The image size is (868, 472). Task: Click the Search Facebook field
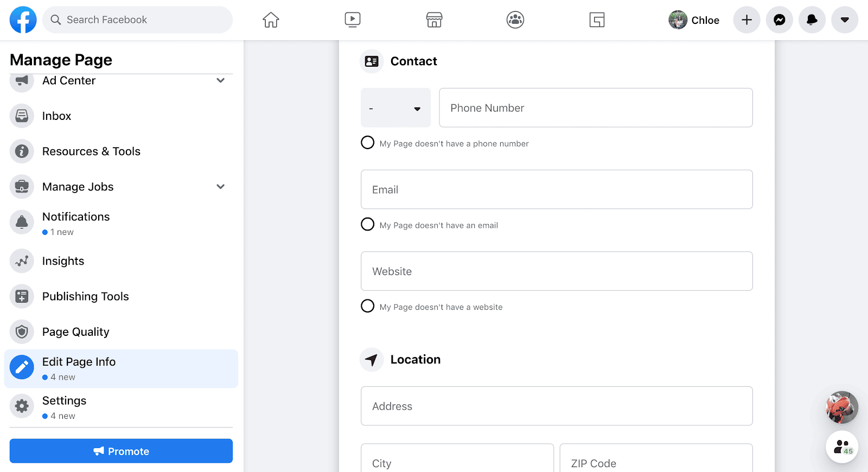pos(138,20)
